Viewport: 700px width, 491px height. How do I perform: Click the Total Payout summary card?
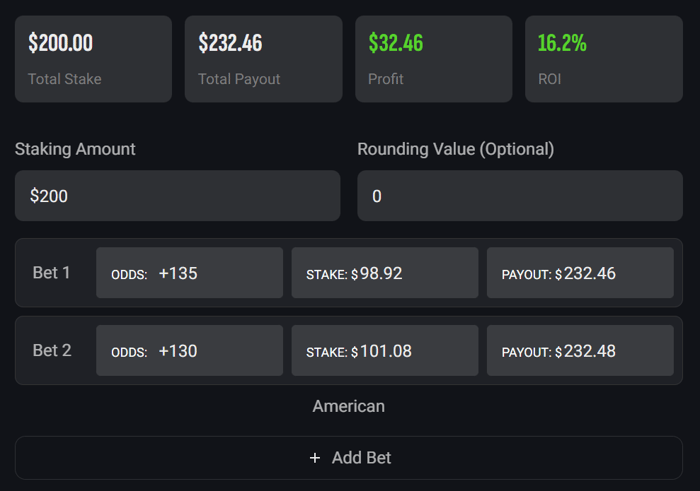263,58
